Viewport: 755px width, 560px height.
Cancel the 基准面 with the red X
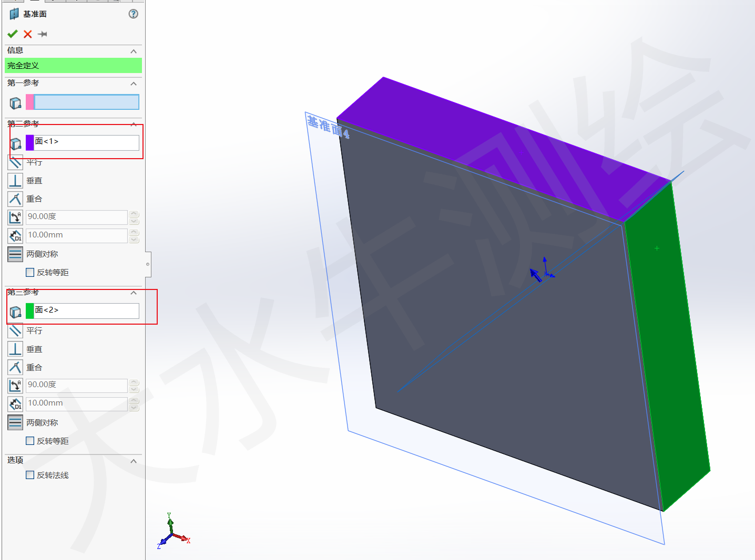pyautogui.click(x=27, y=34)
